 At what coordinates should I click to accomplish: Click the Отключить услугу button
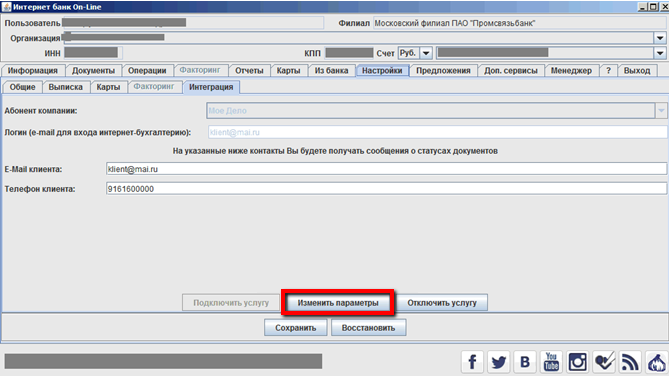coord(442,303)
